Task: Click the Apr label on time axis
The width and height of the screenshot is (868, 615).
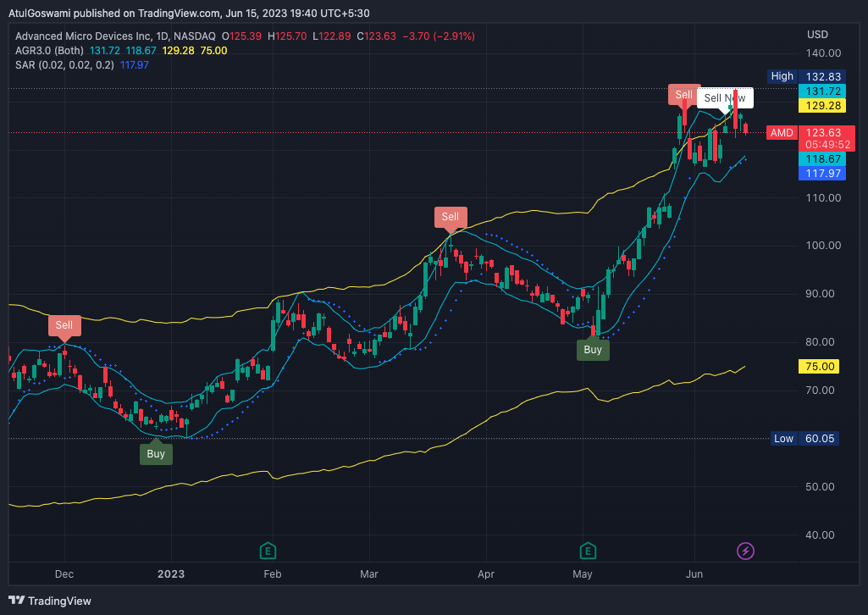Action: 486,574
